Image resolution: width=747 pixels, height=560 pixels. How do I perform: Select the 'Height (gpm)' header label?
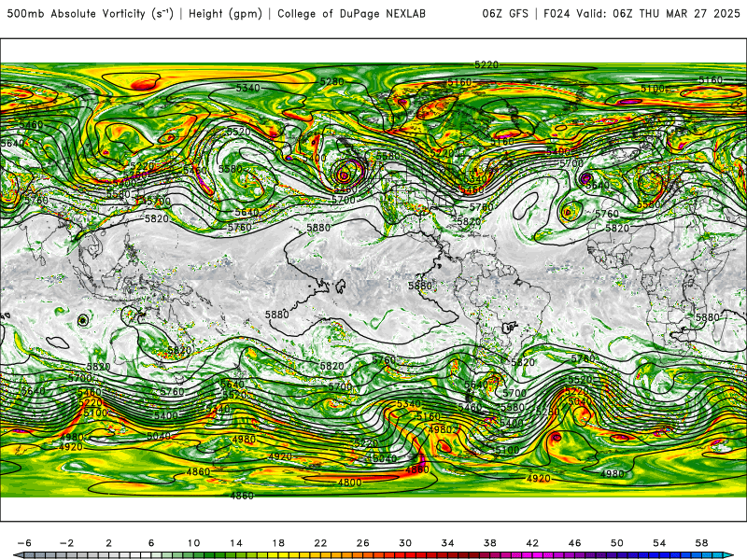pyautogui.click(x=225, y=14)
